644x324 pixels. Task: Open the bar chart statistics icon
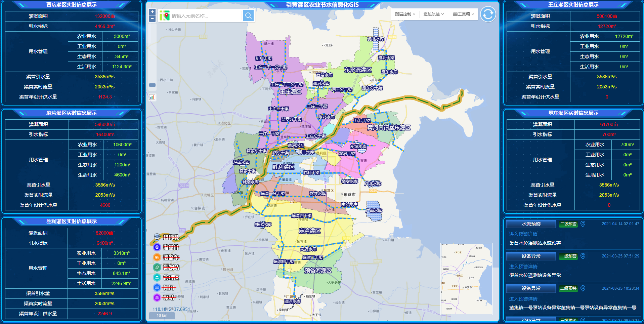coord(152,97)
